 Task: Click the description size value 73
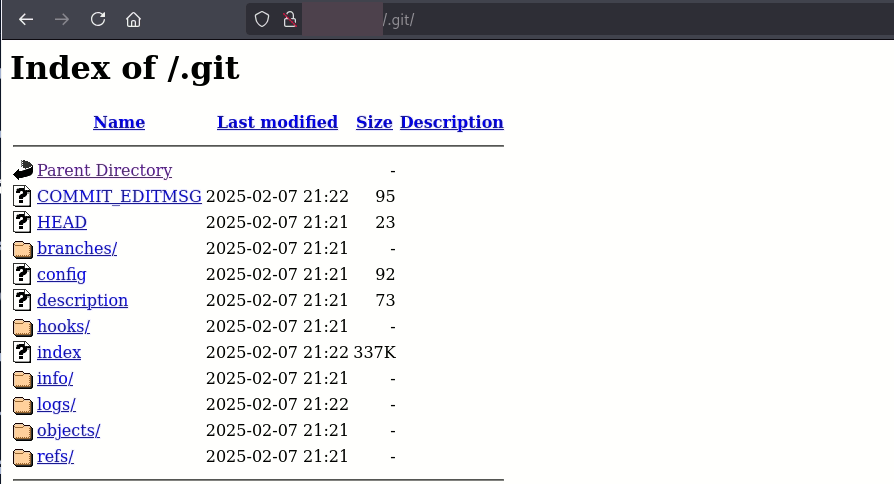385,300
